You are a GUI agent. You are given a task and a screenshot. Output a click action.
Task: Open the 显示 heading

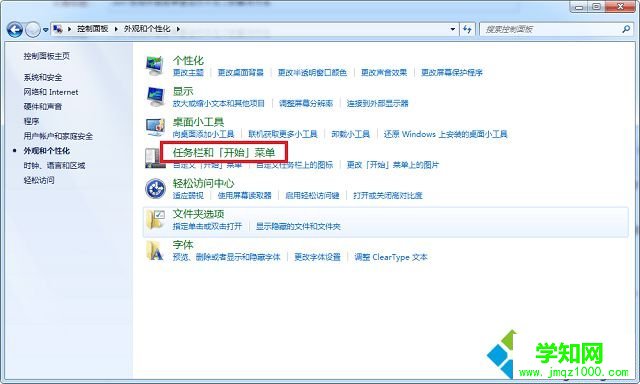183,91
